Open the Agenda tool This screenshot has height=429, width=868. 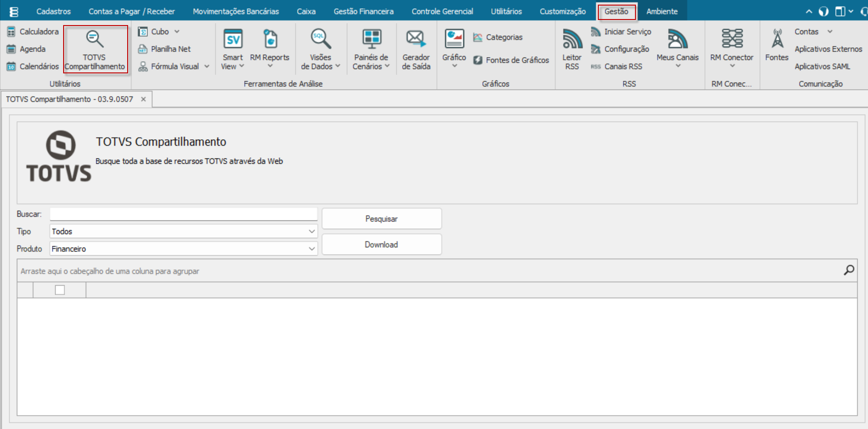point(26,49)
